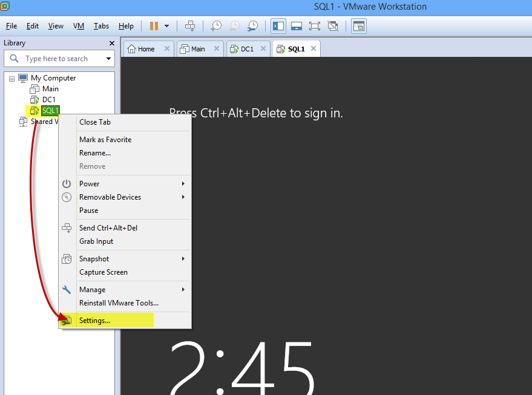
Task: Choose Rename... in the context menu
Action: point(125,153)
